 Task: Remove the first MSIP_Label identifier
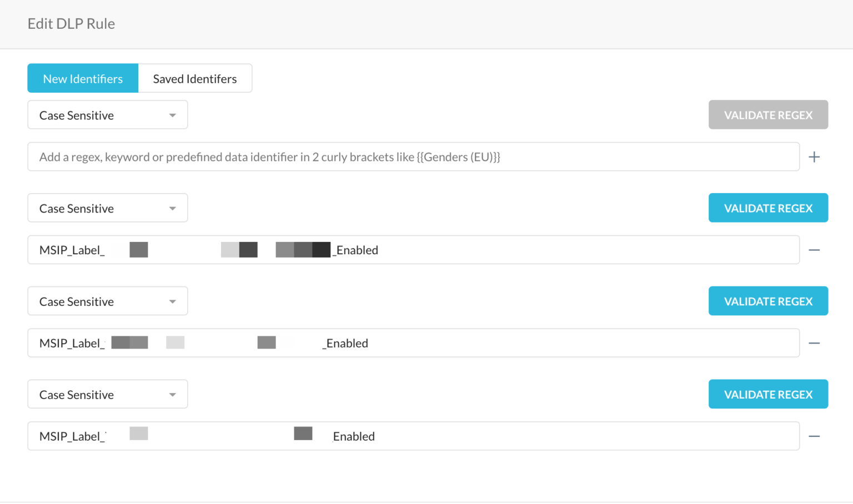pyautogui.click(x=814, y=250)
